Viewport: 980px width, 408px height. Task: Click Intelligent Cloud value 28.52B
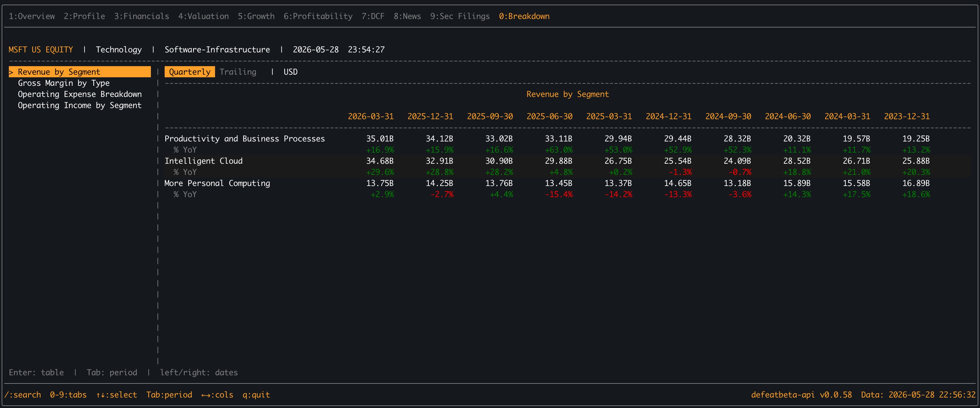(x=797, y=161)
